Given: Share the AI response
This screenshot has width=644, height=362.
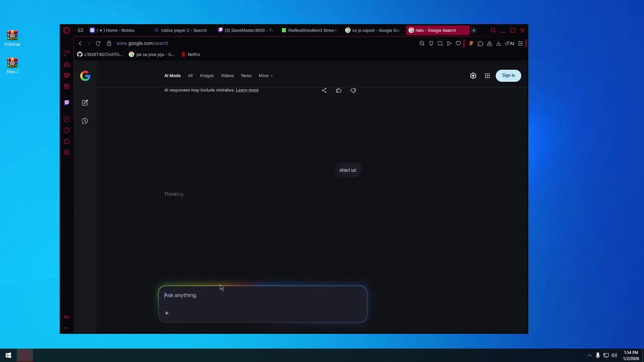Looking at the screenshot, I should pyautogui.click(x=324, y=90).
